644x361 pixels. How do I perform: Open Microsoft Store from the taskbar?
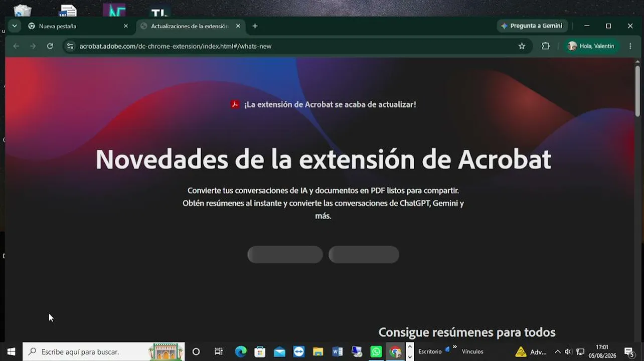coord(260,351)
